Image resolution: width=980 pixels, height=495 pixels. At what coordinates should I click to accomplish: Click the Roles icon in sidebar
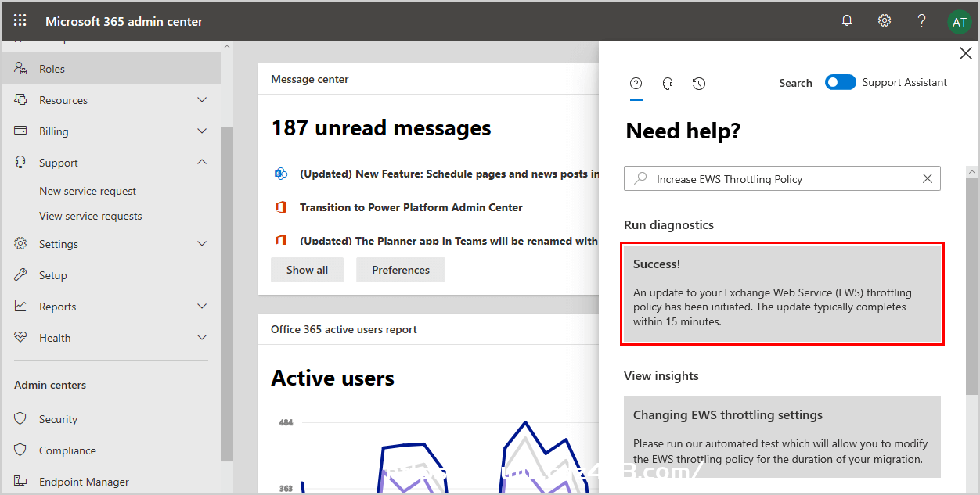pyautogui.click(x=21, y=69)
